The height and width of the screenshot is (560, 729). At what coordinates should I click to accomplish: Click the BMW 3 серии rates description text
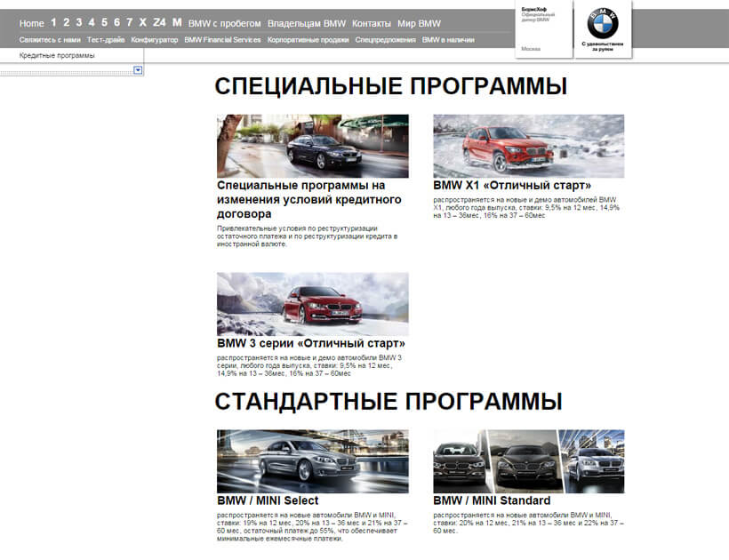coord(309,365)
